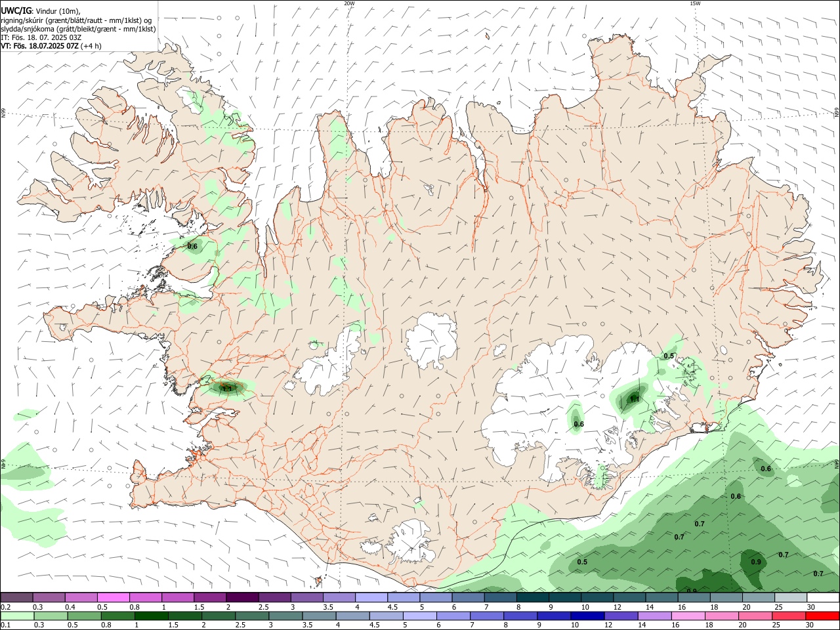Pick the darkest green 1 swatch in lower legend
Image resolution: width=840 pixels, height=630 pixels.
[x=151, y=616]
